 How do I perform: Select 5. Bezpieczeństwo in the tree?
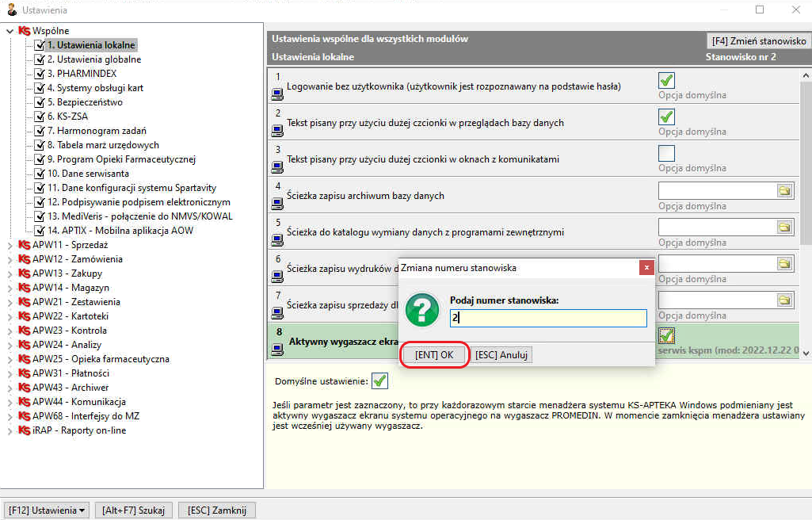(x=85, y=102)
